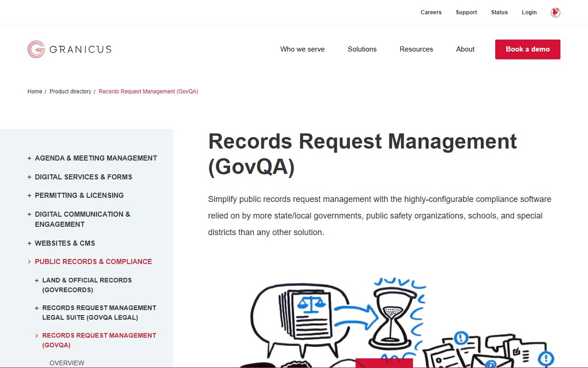Screen dimensions: 588x368
Task: Open the Careers link
Action: (431, 12)
